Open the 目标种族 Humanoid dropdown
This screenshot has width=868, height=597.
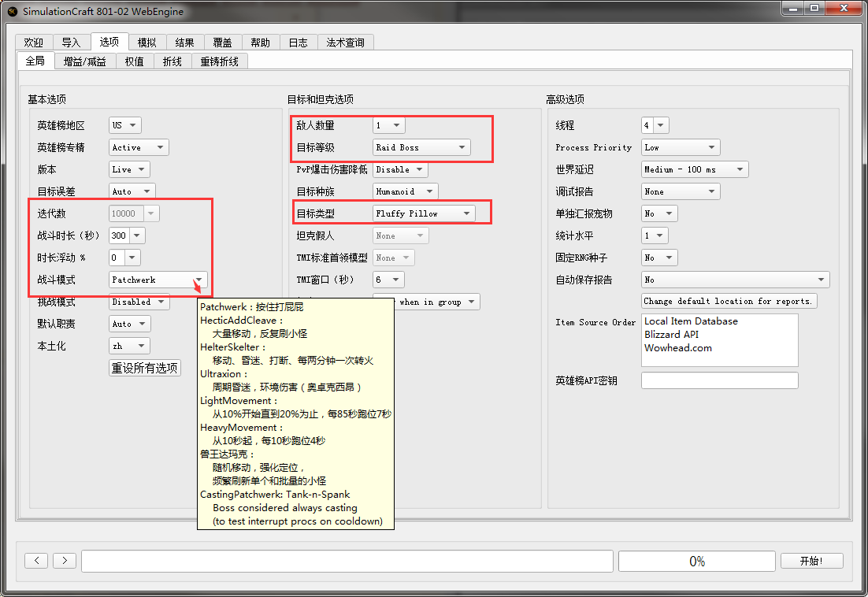pyautogui.click(x=405, y=191)
